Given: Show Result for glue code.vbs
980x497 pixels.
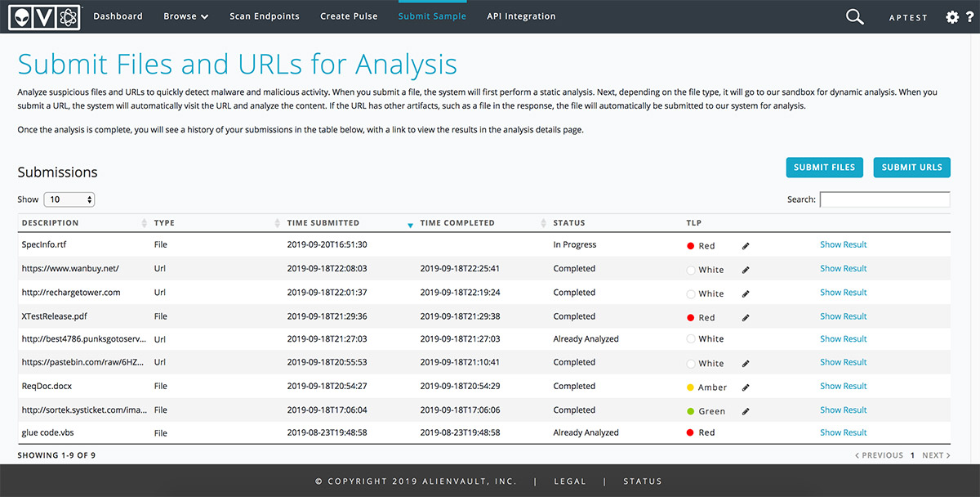Looking at the screenshot, I should click(x=844, y=432).
